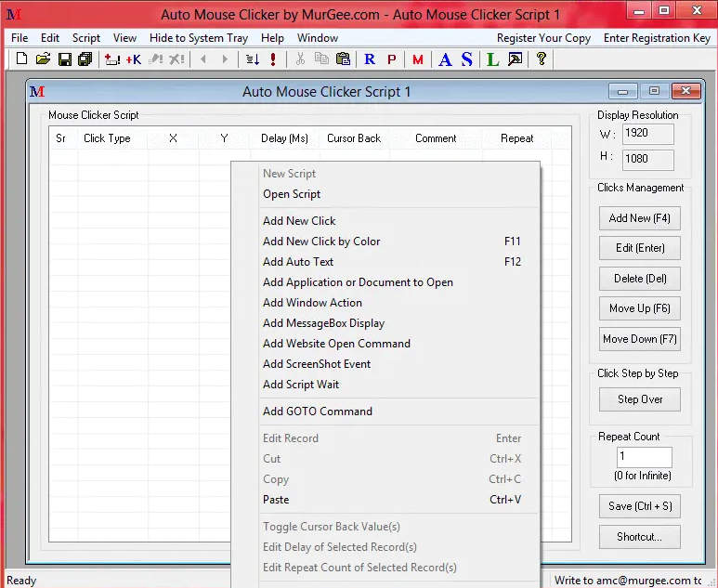Click the Paste clipboard toolbar icon

(343, 59)
